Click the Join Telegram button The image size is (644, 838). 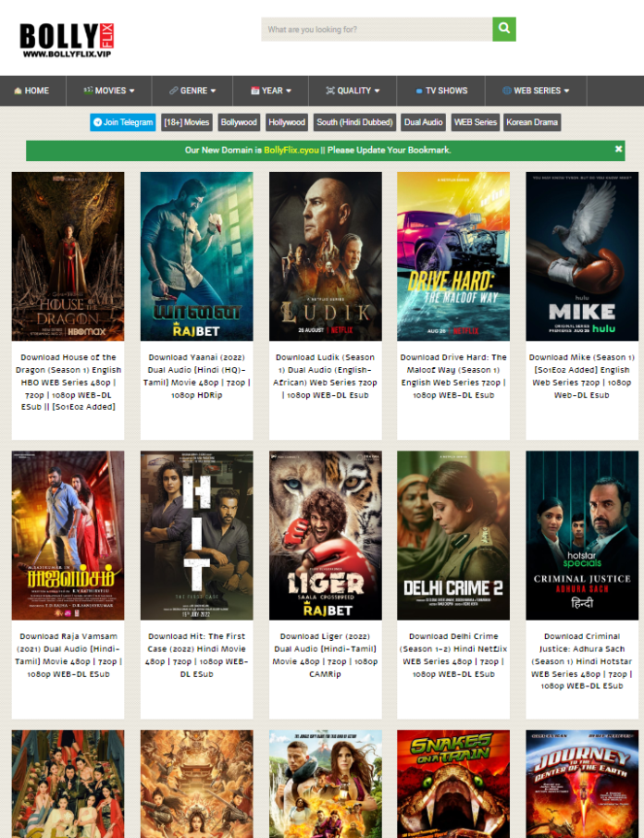pos(123,122)
